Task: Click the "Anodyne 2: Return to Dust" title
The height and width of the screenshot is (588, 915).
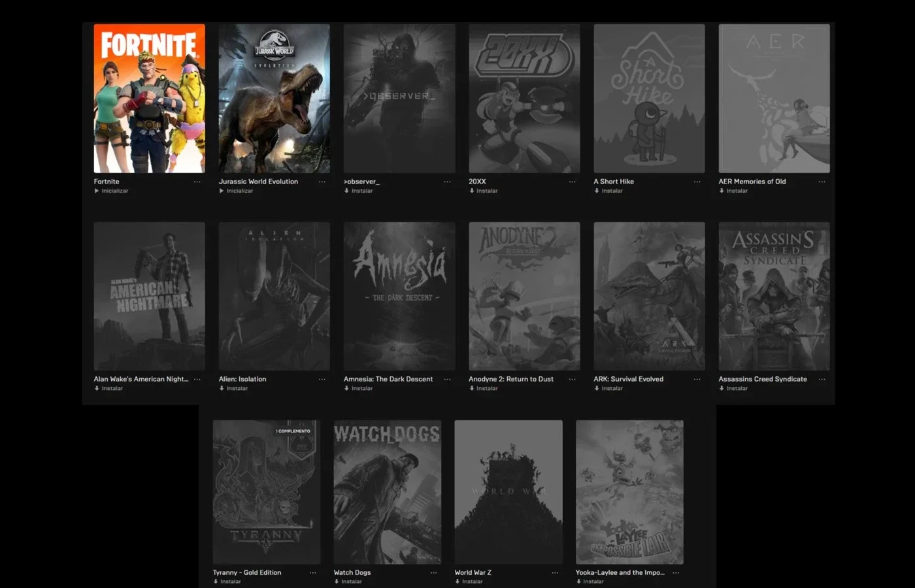Action: pos(511,379)
